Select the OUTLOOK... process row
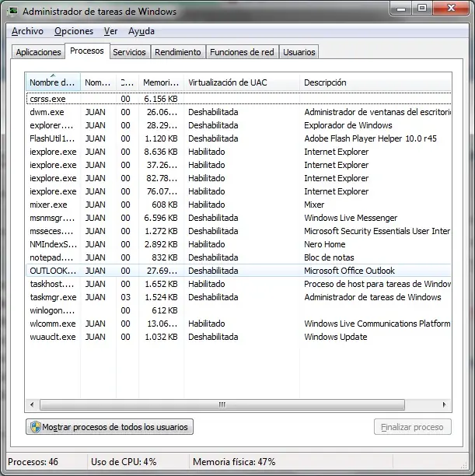Screen dimensions: 475x476 pyautogui.click(x=239, y=271)
